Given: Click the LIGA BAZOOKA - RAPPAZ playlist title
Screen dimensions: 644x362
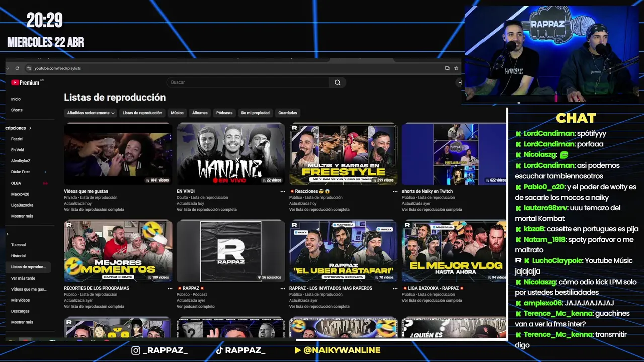Looking at the screenshot, I should pos(434,288).
